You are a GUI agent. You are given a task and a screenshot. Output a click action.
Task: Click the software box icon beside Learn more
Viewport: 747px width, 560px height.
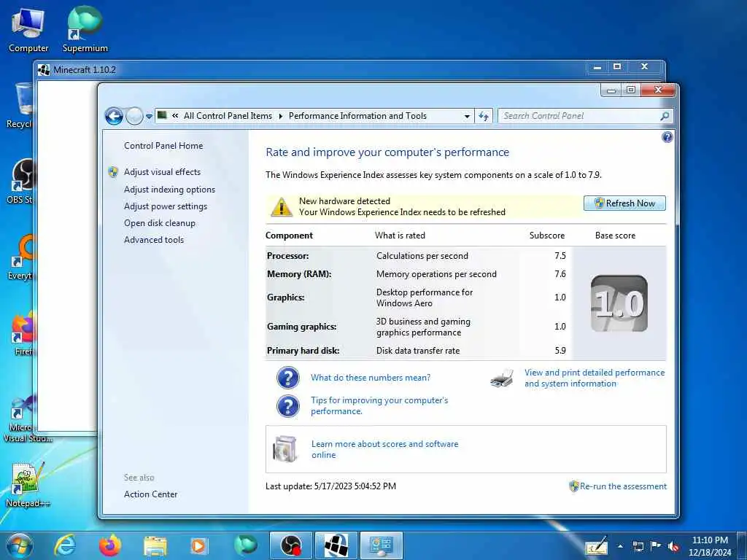[285, 449]
